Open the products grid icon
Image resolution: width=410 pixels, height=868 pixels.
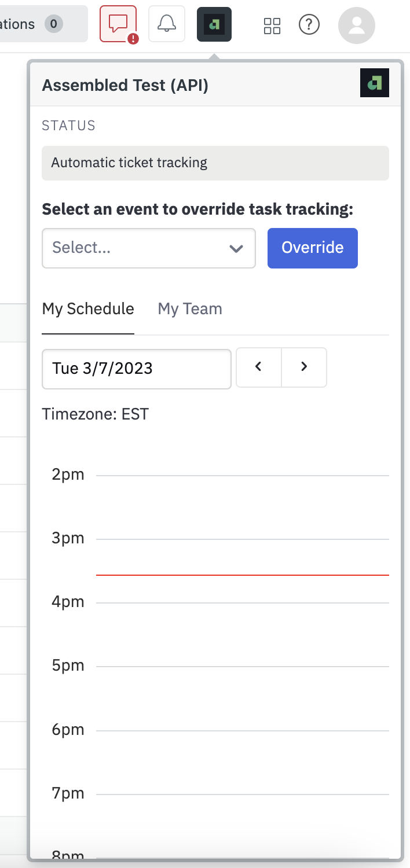point(272,25)
